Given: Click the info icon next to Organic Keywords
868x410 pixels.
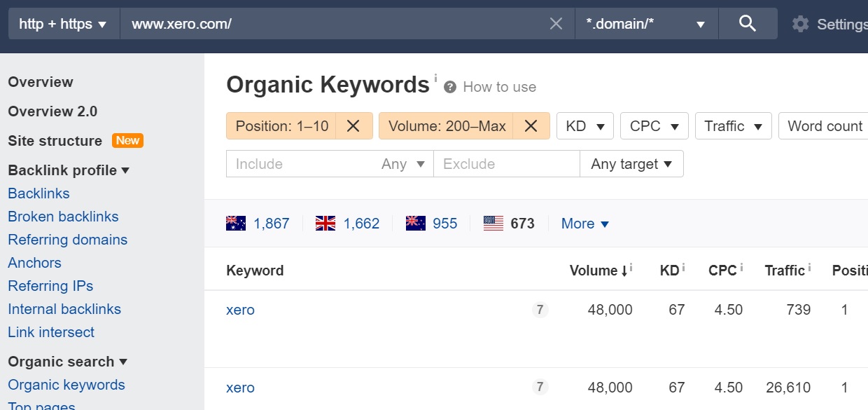Looking at the screenshot, I should point(435,78).
